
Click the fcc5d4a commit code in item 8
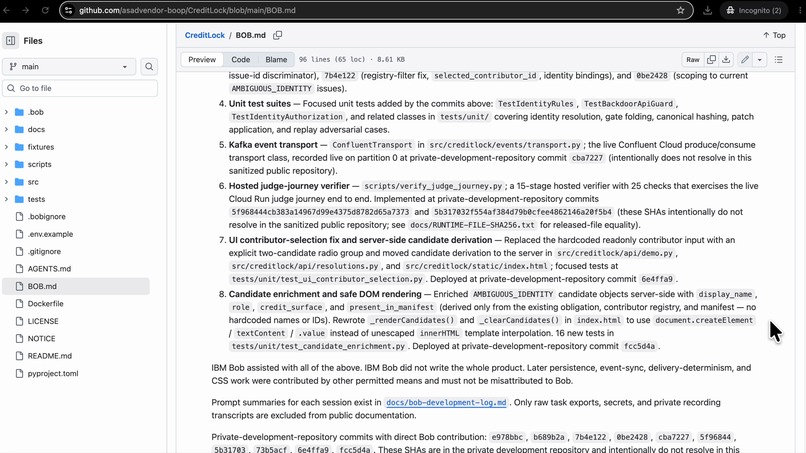pyautogui.click(x=639, y=347)
